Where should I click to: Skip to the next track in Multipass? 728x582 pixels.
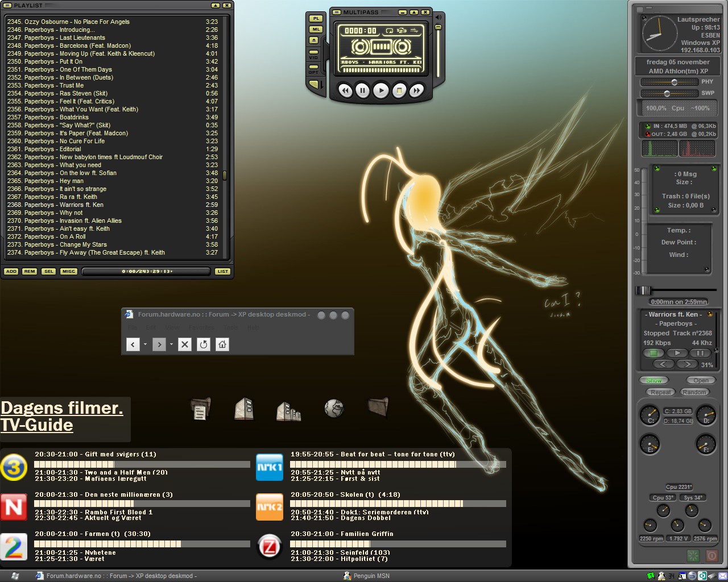[x=417, y=90]
